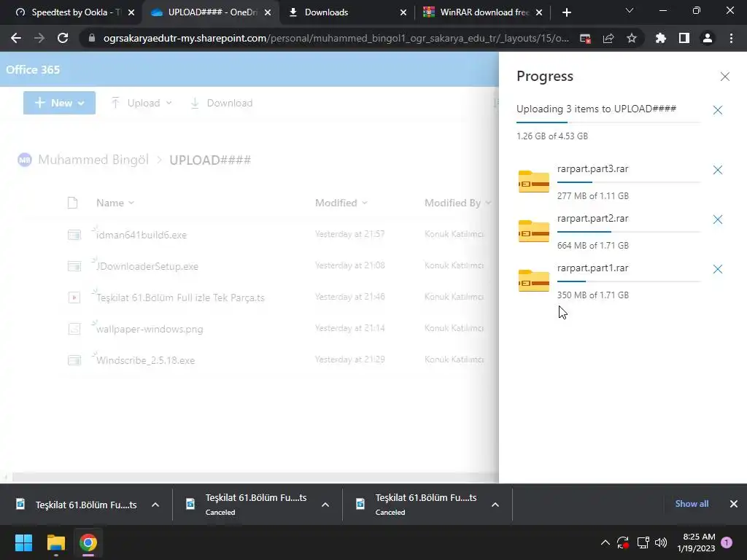
Task: Click the file type column icon
Action: 73,203
